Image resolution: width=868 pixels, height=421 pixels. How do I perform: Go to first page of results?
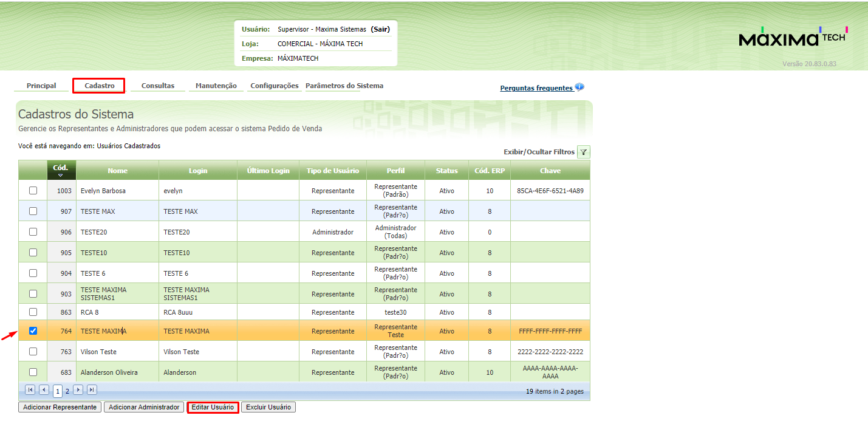[x=30, y=390]
